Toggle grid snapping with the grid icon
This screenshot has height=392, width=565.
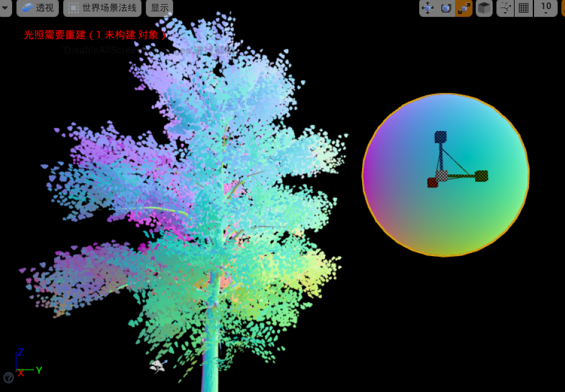[x=523, y=8]
